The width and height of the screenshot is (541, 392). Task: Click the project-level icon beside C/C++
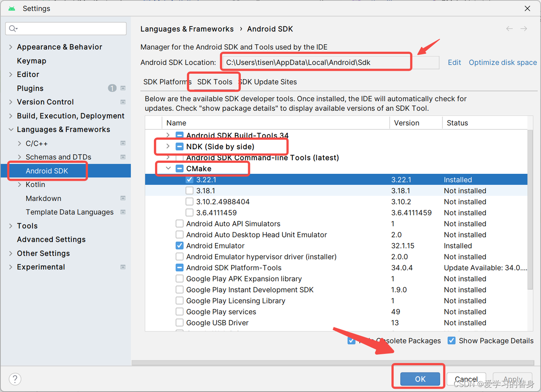coord(123,143)
